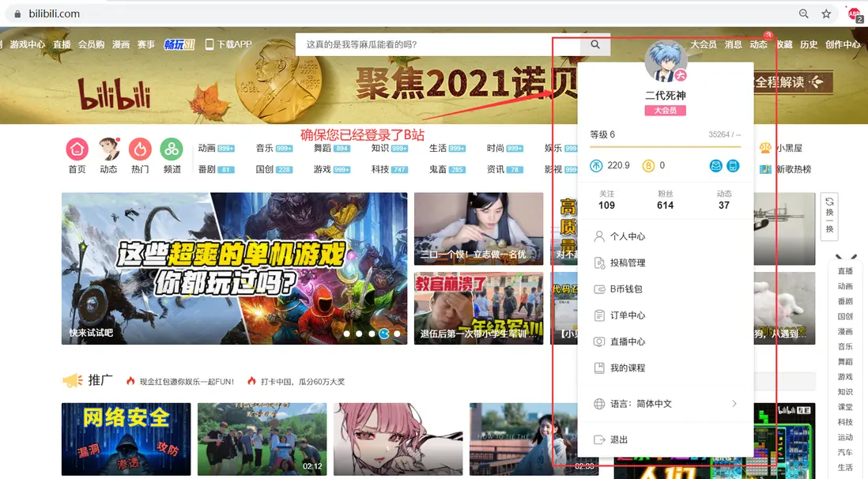Select the 首页 home icon
Image resolution: width=868 pixels, height=479 pixels.
coord(77,150)
